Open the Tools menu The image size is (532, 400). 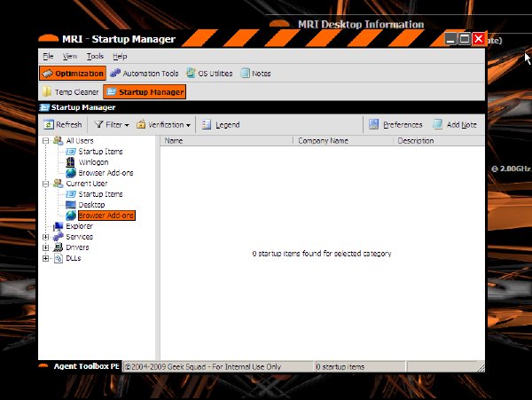pyautogui.click(x=95, y=56)
